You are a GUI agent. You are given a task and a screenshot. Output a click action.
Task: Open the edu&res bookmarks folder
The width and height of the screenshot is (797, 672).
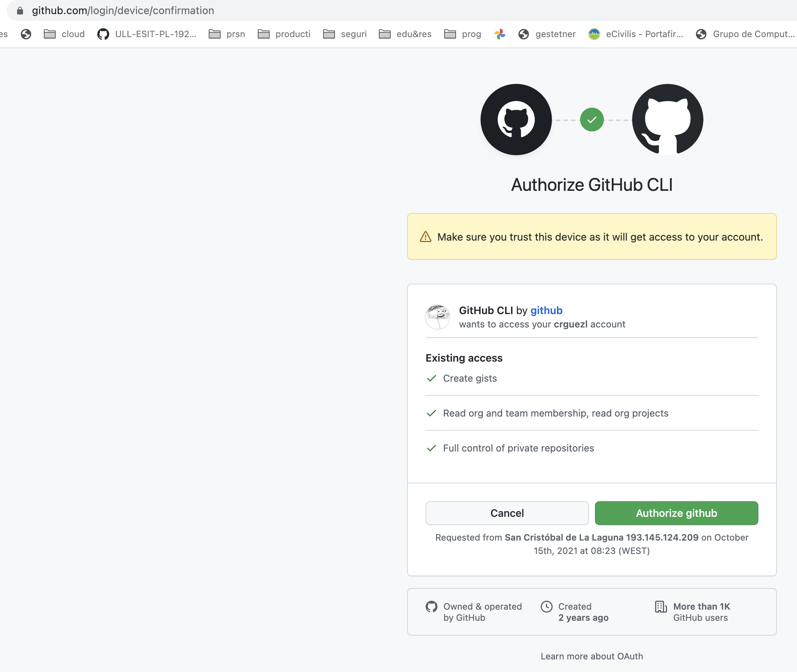(405, 34)
